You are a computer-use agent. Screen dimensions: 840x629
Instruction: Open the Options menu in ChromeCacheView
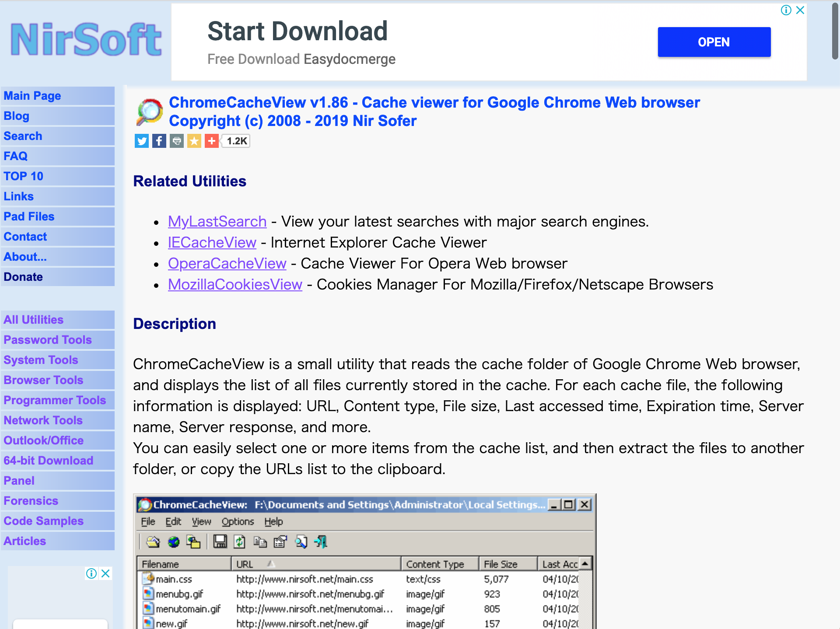tap(238, 521)
